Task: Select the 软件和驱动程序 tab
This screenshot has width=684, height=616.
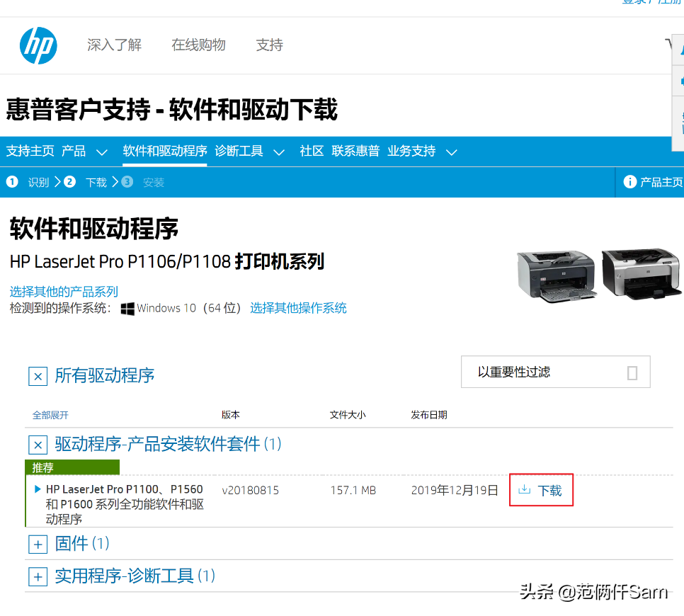Action: [x=165, y=151]
